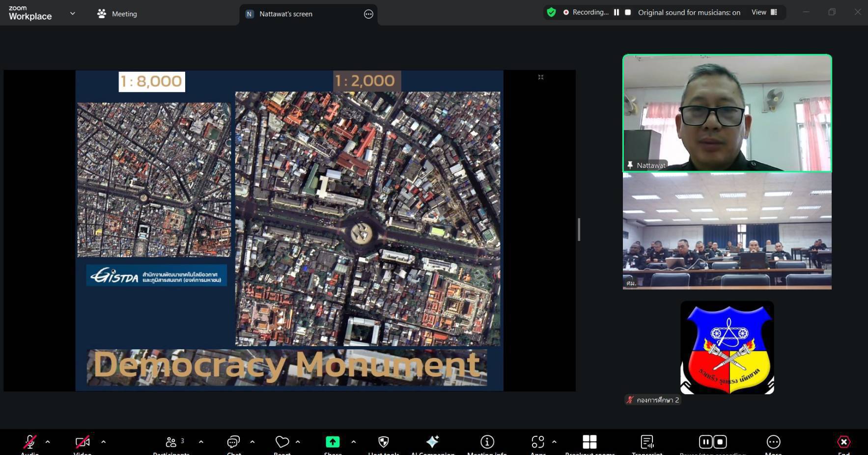Expand video options arrow next to camera
The height and width of the screenshot is (455, 868).
103,442
